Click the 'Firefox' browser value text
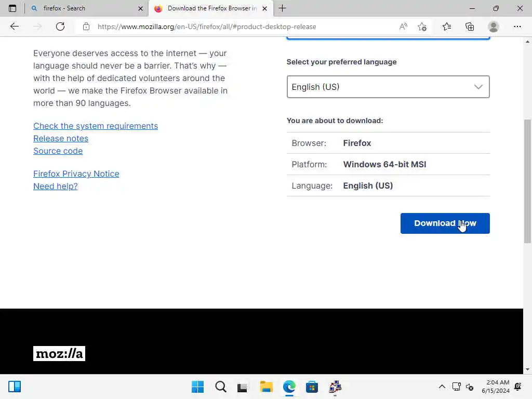 (x=357, y=143)
